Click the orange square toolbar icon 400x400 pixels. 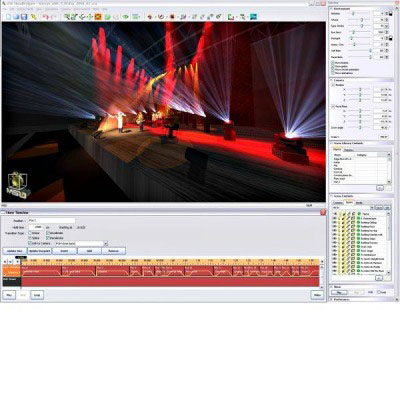point(98,16)
